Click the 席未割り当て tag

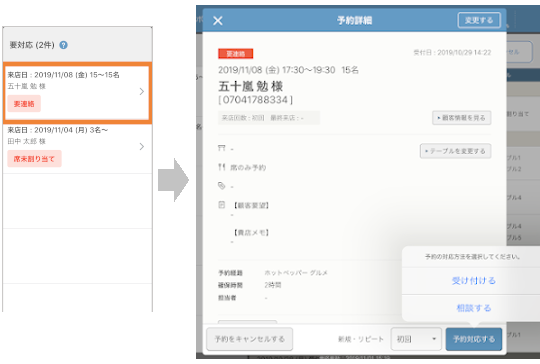click(x=34, y=159)
